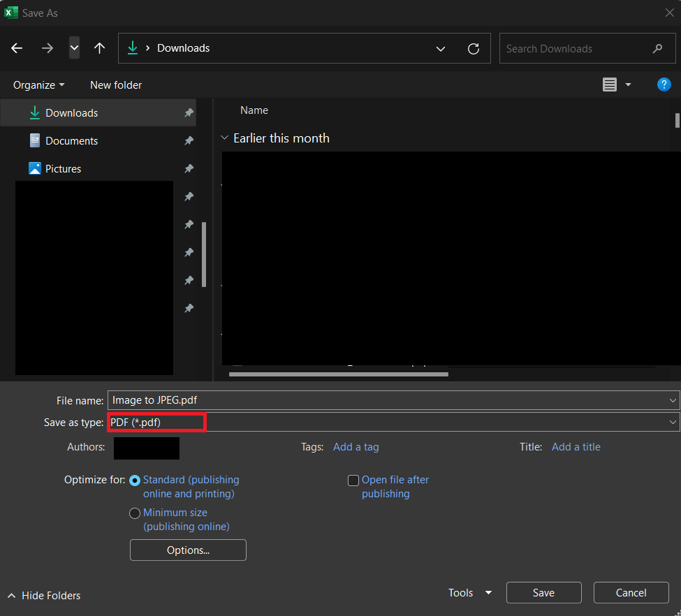Click the file list horizontal scrollbar
Image resolution: width=681 pixels, height=616 pixels.
click(x=338, y=374)
